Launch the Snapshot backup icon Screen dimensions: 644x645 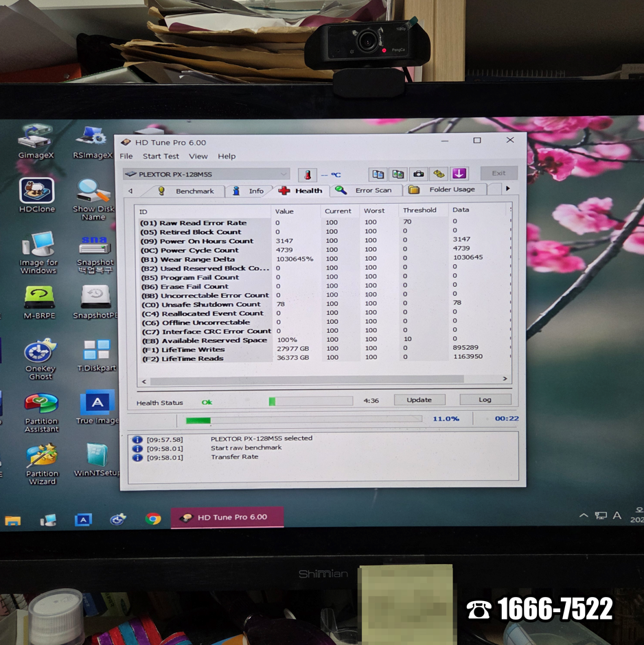pyautogui.click(x=95, y=253)
